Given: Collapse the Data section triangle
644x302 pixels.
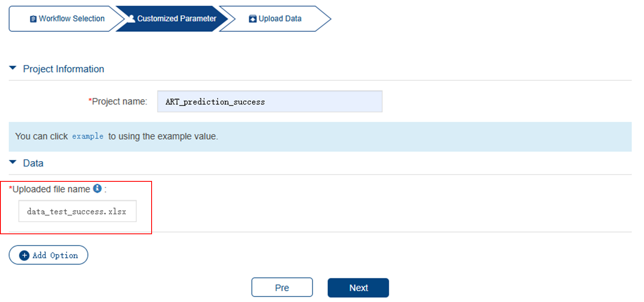Looking at the screenshot, I should tap(13, 163).
